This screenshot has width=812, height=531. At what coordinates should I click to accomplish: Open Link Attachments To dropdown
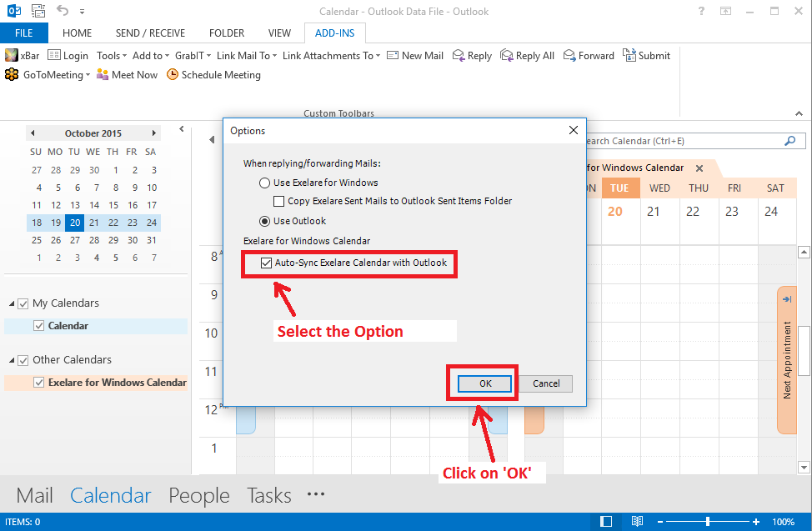(331, 55)
